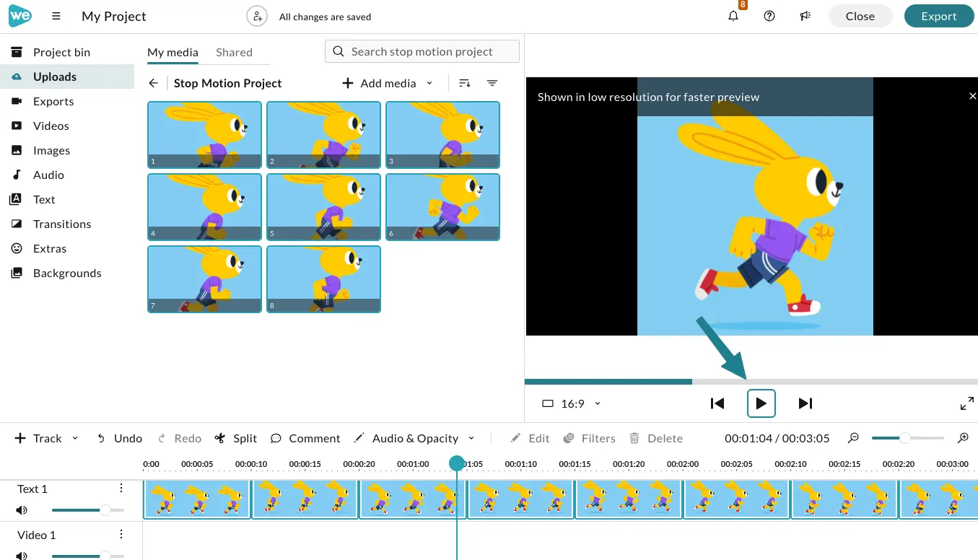This screenshot has height=560, width=978.
Task: Select media thumbnail number 8
Action: 324,279
